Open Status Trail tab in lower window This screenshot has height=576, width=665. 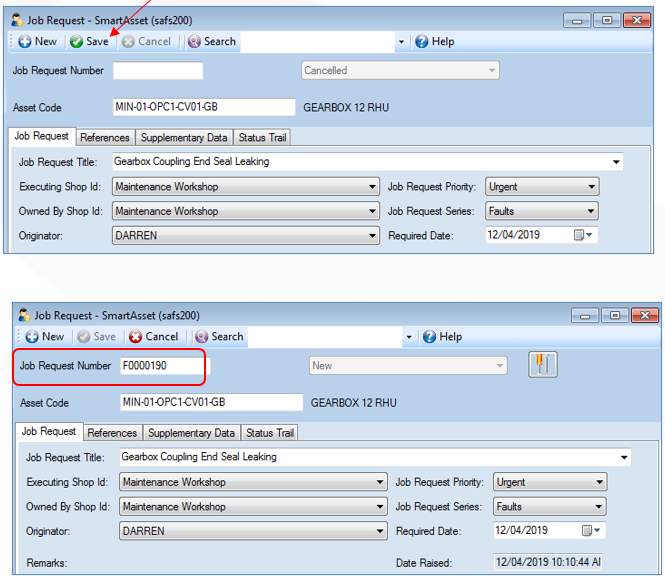pyautogui.click(x=270, y=433)
